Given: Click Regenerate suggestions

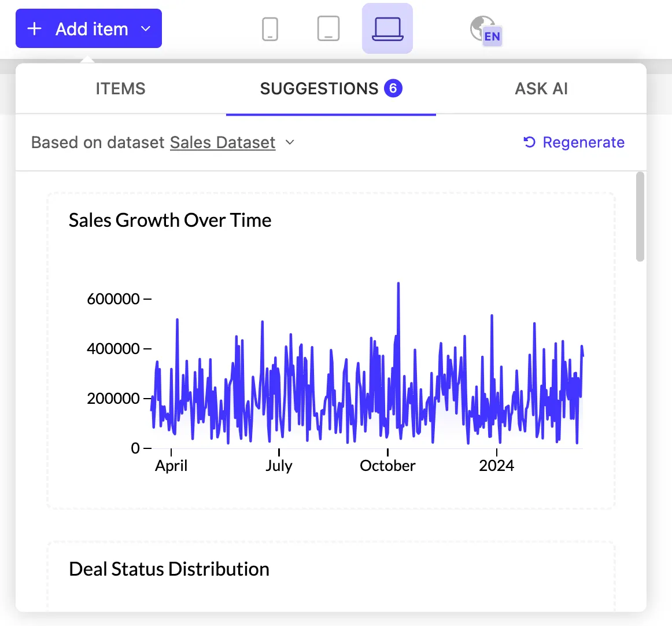Looking at the screenshot, I should (574, 142).
